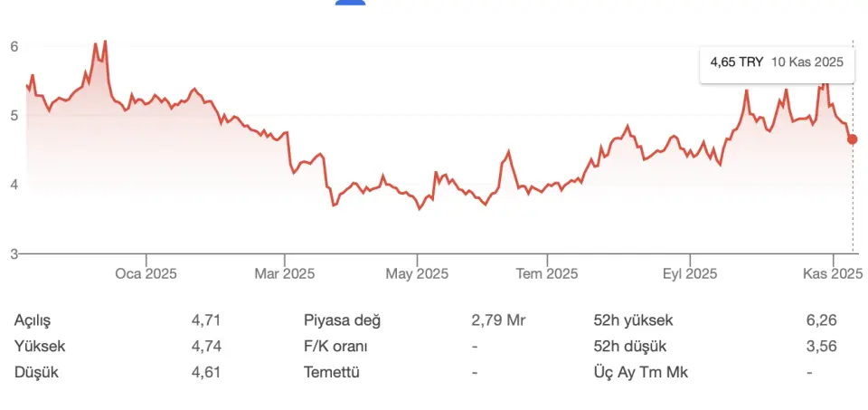Click the Eyl 2025 axis label
Screen dimensions: 868x410
click(690, 273)
